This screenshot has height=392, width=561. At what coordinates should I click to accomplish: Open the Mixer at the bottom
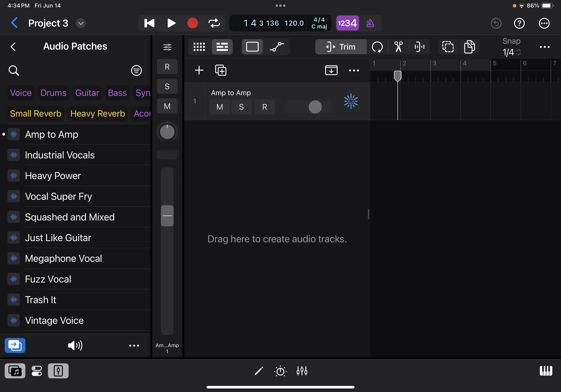(302, 371)
